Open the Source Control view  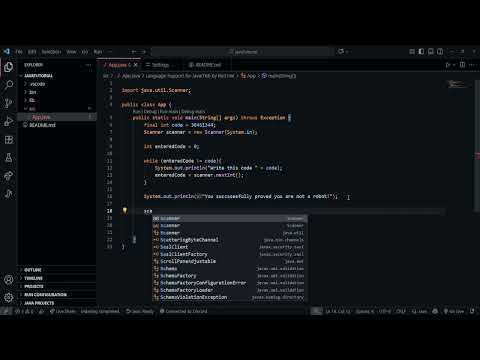point(9,103)
